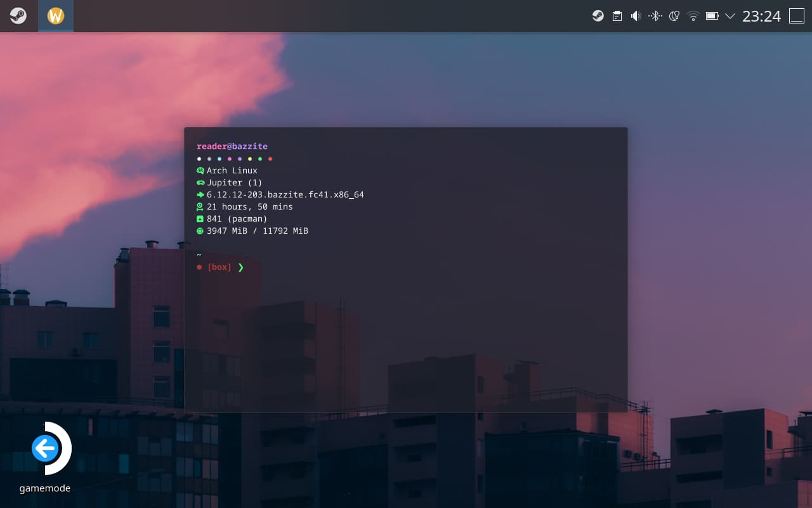The width and height of the screenshot is (812, 508).
Task: Open the Wi-Fi network applet
Action: pyautogui.click(x=693, y=16)
